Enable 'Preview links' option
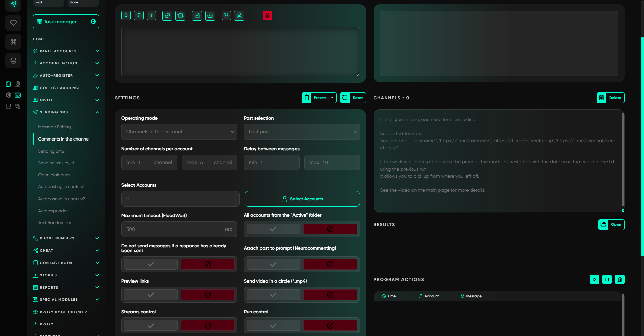Image resolution: width=644 pixels, height=336 pixels. (x=150, y=294)
